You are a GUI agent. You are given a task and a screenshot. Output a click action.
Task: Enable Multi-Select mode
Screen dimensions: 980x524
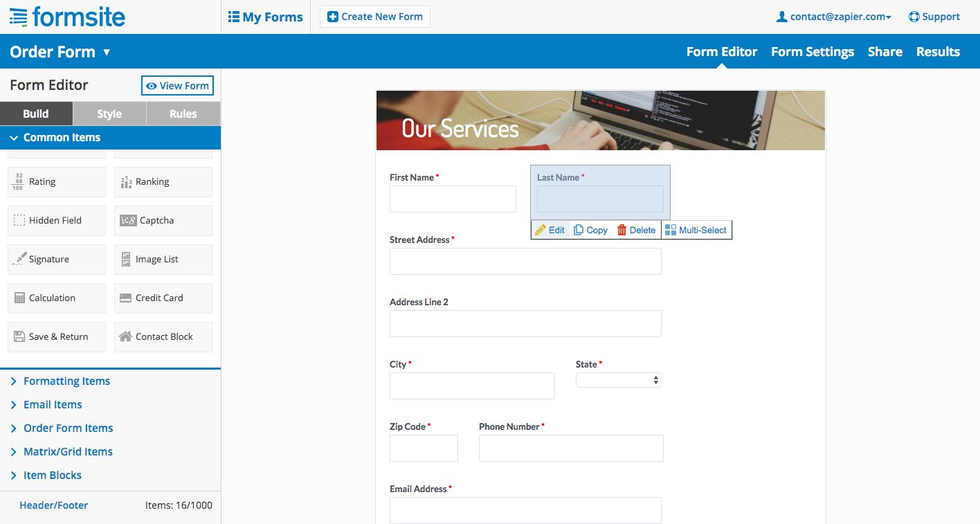pyautogui.click(x=696, y=231)
